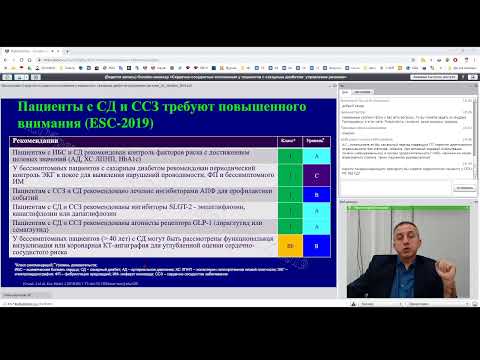Click the red circle extension icon

tap(455, 60)
